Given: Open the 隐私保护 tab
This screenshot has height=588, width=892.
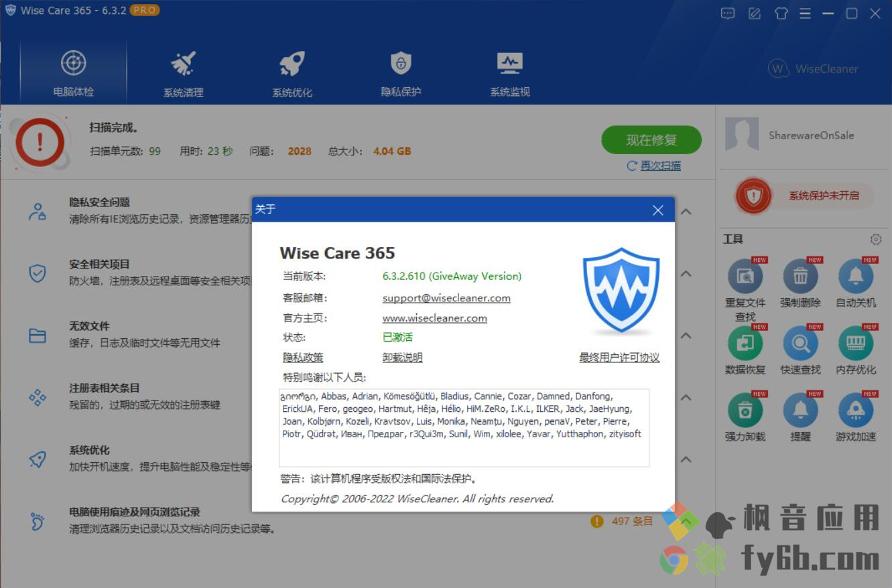Looking at the screenshot, I should (401, 72).
